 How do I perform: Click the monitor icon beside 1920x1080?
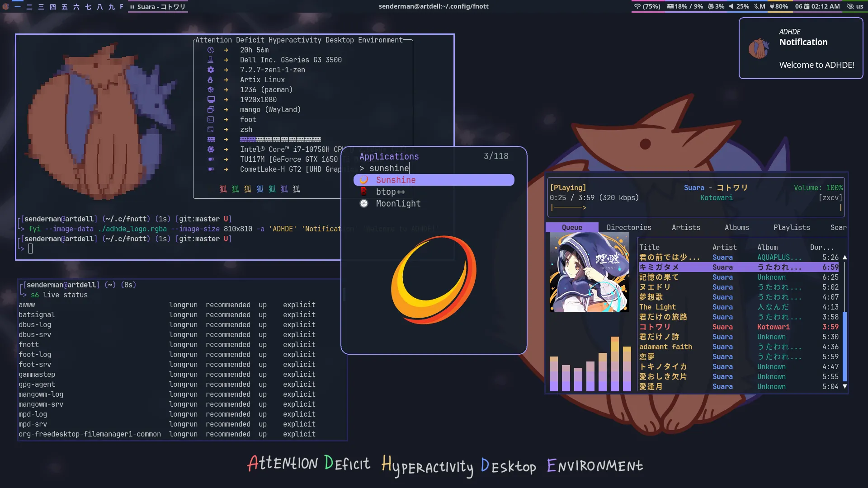click(x=211, y=100)
